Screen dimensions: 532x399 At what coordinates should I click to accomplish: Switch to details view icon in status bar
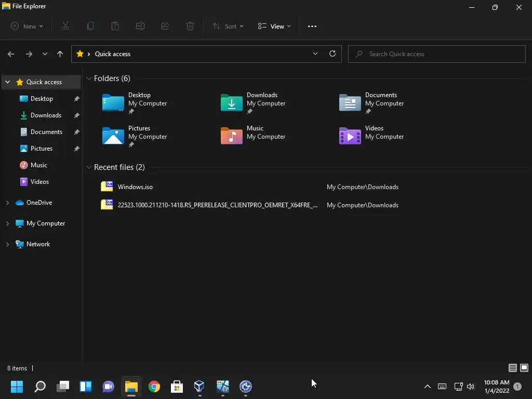512,368
